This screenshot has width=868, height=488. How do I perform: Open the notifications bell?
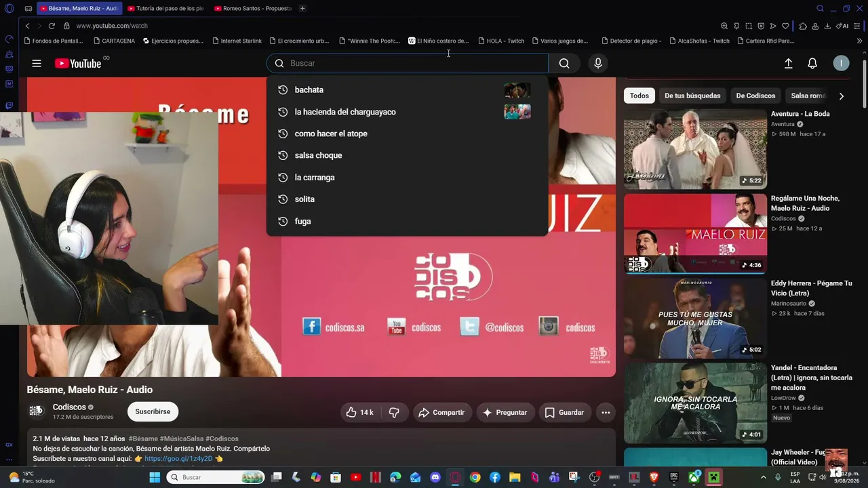(812, 63)
